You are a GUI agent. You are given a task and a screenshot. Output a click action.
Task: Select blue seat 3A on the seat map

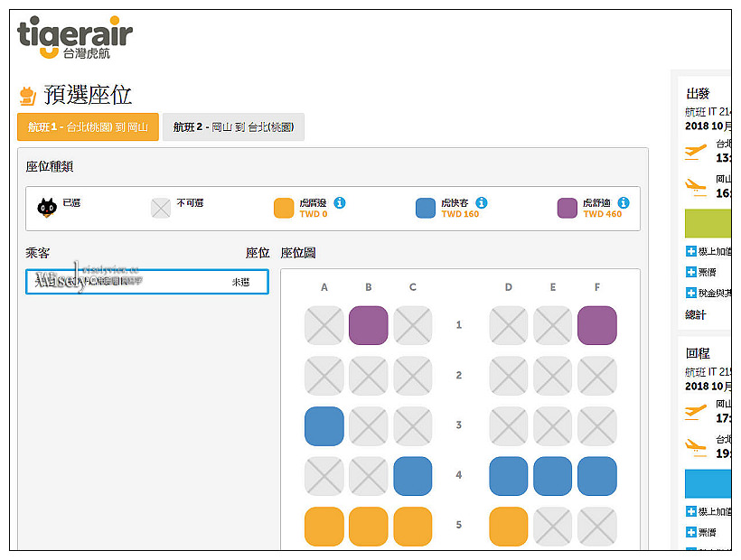pos(324,425)
